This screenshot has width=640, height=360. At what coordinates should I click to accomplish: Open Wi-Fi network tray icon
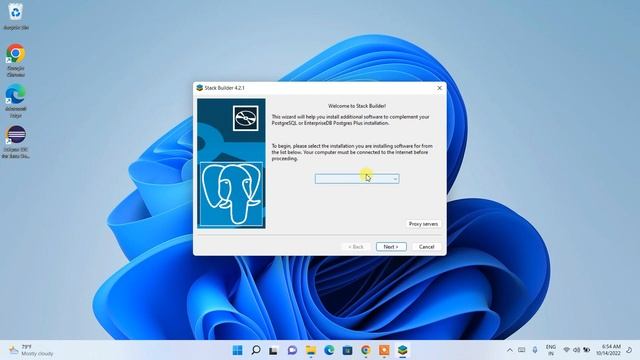point(567,350)
